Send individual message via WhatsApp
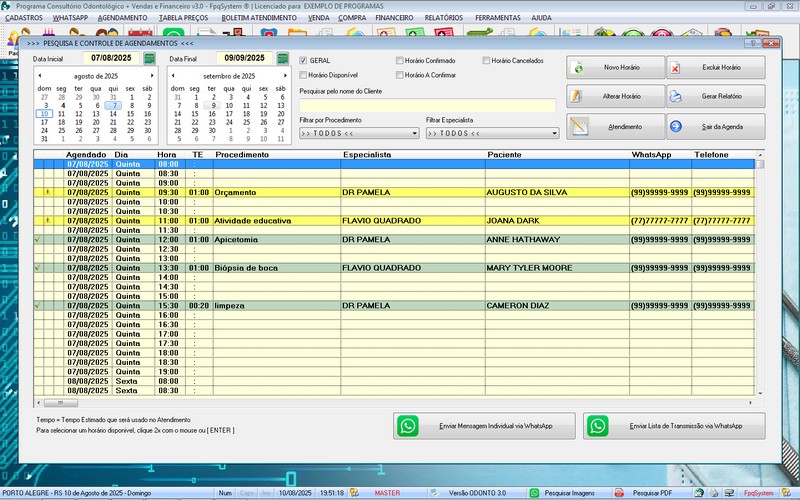Screen dimensions: 800x500 coord(483,426)
